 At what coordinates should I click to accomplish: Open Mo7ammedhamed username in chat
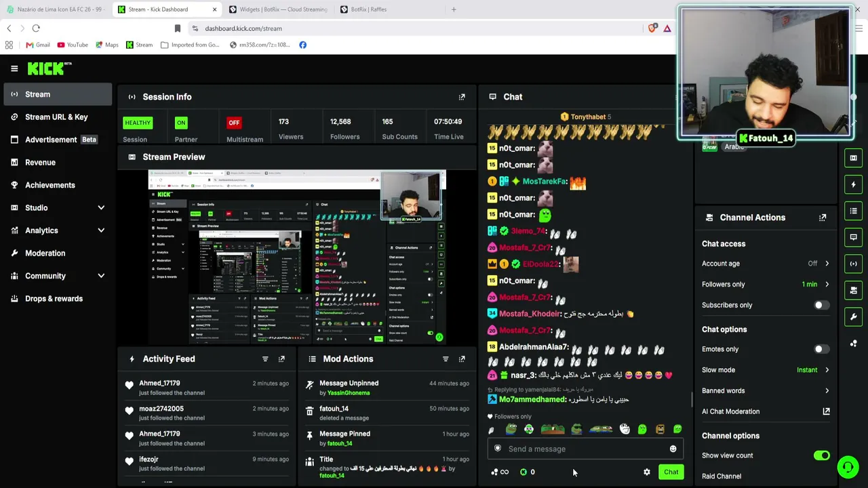[532, 400]
